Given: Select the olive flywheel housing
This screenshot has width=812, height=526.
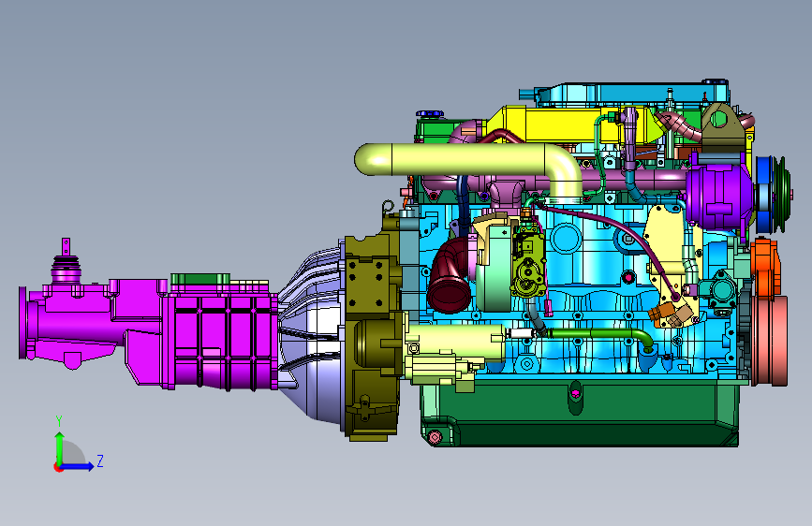Looking at the screenshot, I should 373,337.
